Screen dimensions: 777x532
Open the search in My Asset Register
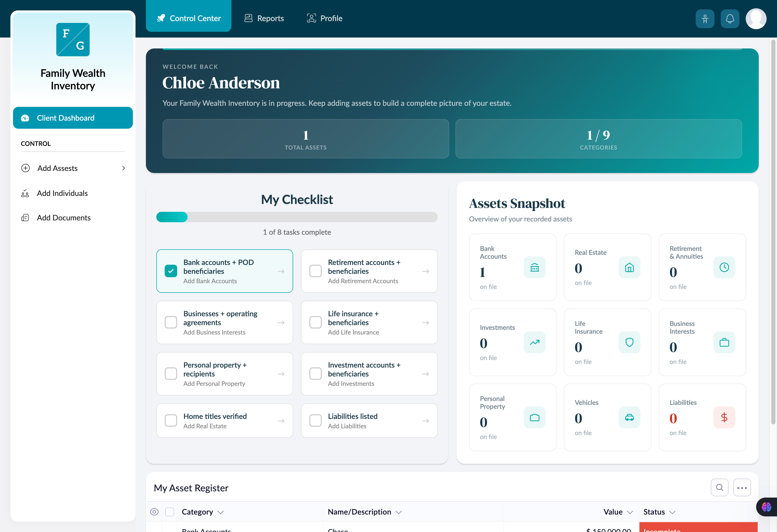click(719, 487)
